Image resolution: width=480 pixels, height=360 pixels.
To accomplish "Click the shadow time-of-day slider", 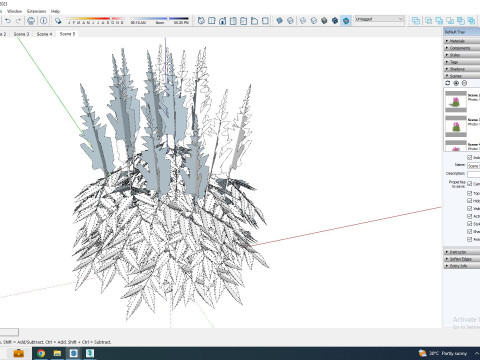I will click(x=159, y=19).
